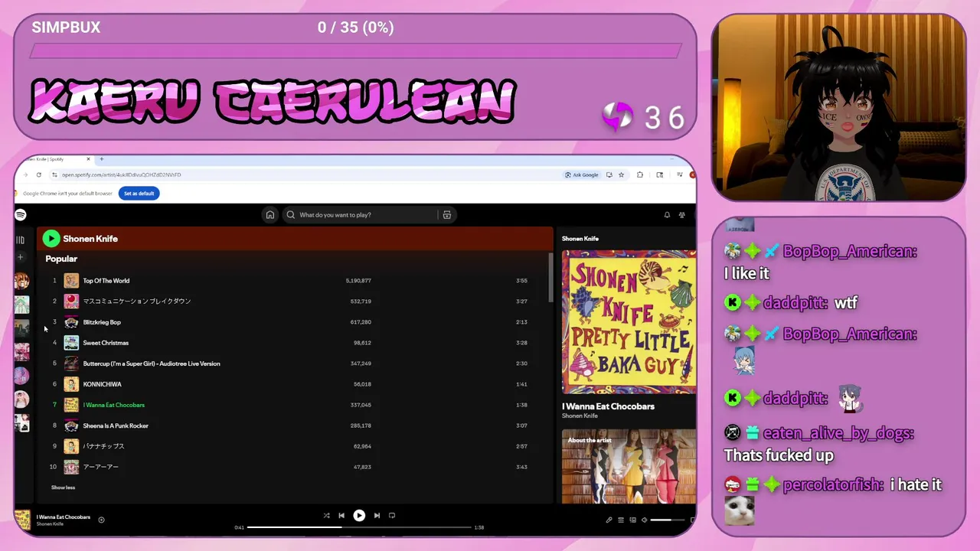Viewport: 980px width, 551px height.
Task: Click Top Of The World album thumbnail
Action: tap(71, 281)
